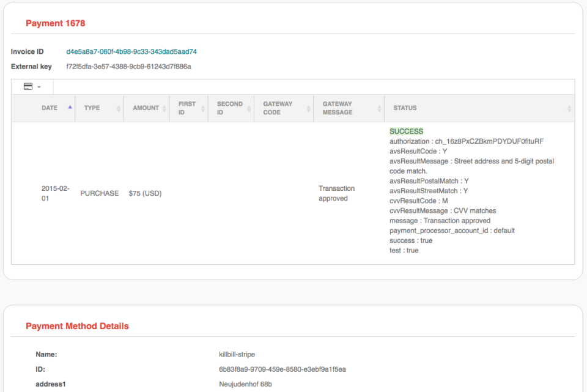587x392 pixels.
Task: Click the Payment Method Details heading
Action: pyautogui.click(x=77, y=326)
